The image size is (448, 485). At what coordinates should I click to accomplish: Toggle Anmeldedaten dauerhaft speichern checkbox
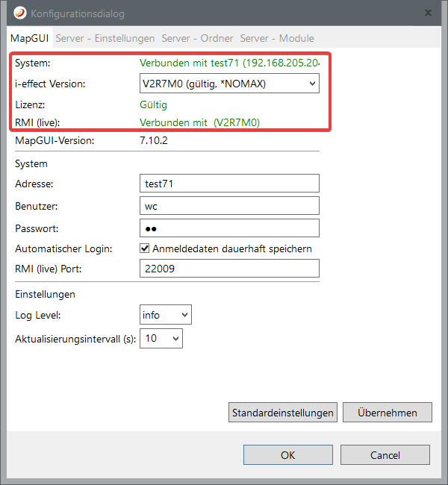click(145, 248)
